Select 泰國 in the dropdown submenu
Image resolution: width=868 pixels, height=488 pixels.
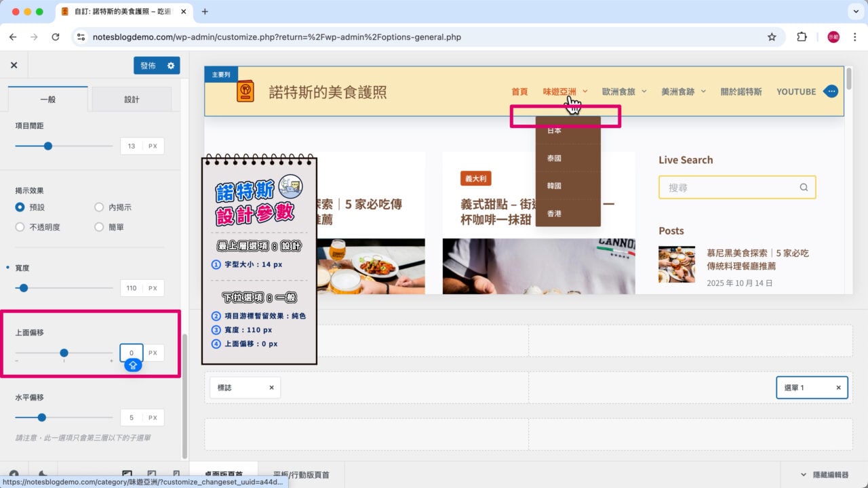click(x=554, y=158)
